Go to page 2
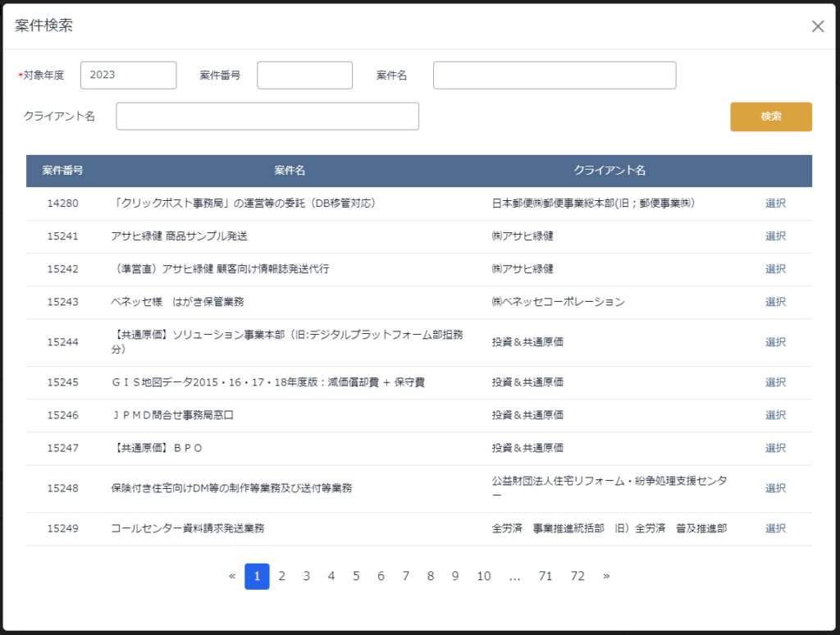The width and height of the screenshot is (840, 635). click(282, 576)
